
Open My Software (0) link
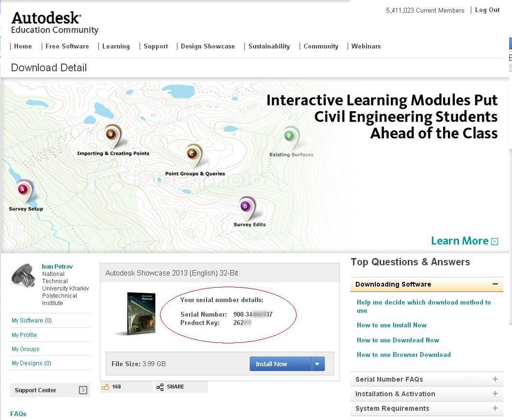[32, 321]
